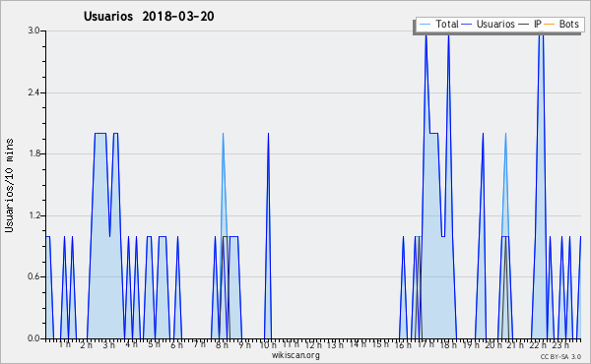Click the 17 h x-axis label
The height and width of the screenshot is (364, 591).
click(426, 344)
